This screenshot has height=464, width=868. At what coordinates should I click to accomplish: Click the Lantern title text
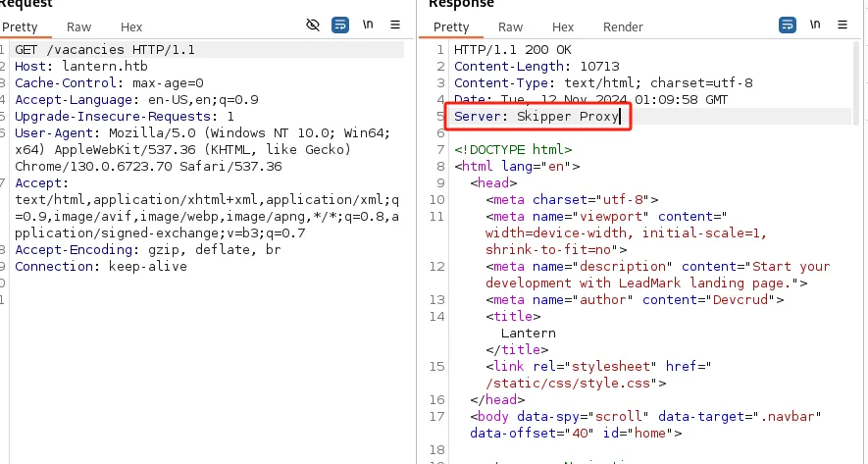tap(528, 333)
